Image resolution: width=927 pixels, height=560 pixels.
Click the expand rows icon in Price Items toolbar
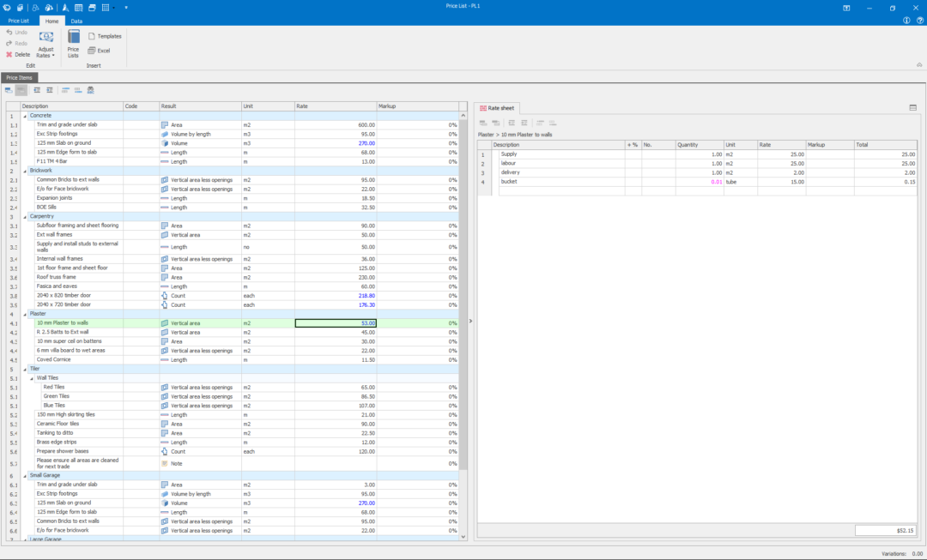coord(36,89)
